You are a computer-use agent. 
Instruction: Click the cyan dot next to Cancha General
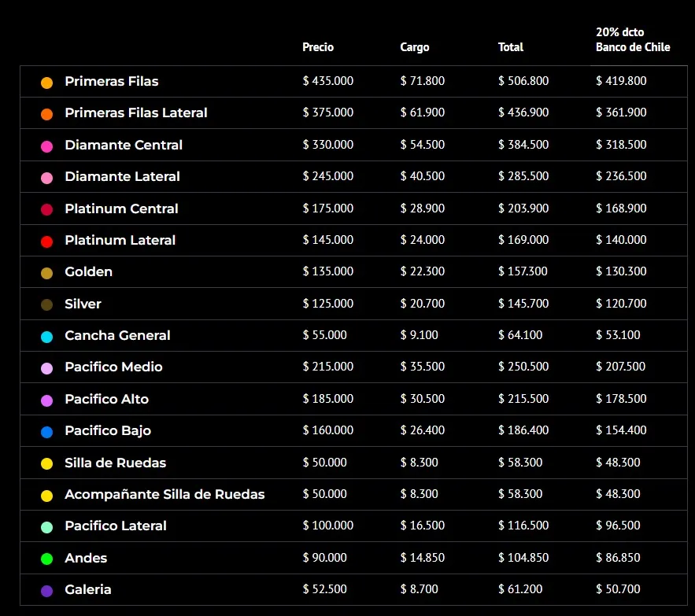point(46,337)
